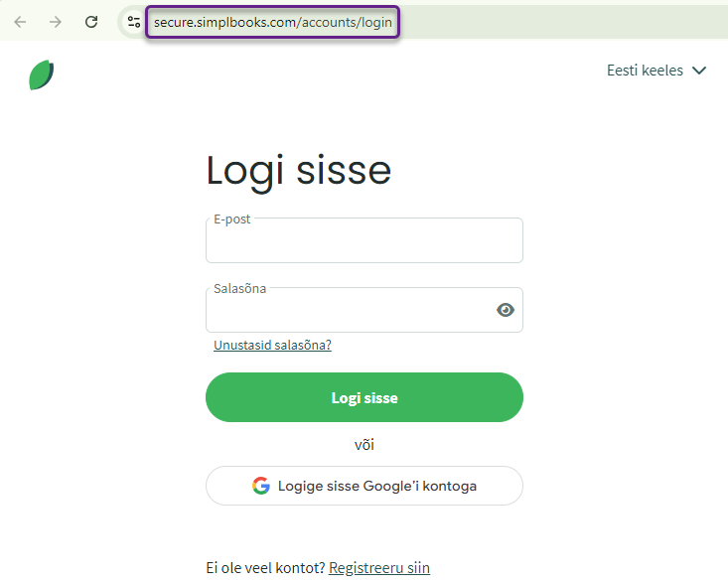
Task: Click the E-post field label
Action: [x=231, y=219]
